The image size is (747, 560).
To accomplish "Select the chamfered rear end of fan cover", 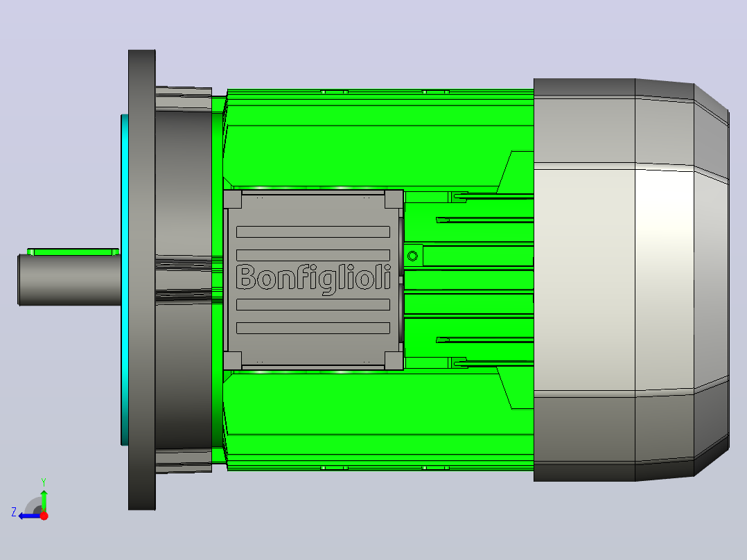I will click(711, 280).
